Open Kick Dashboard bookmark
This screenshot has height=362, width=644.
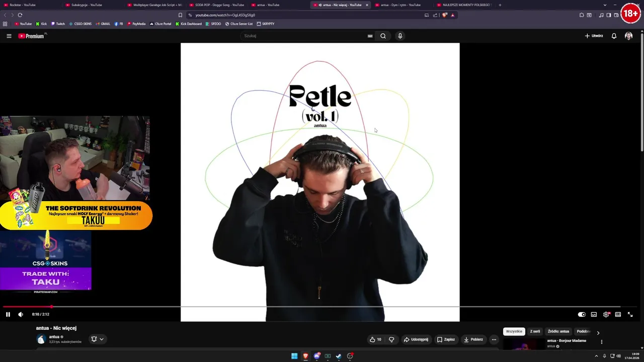(189, 24)
